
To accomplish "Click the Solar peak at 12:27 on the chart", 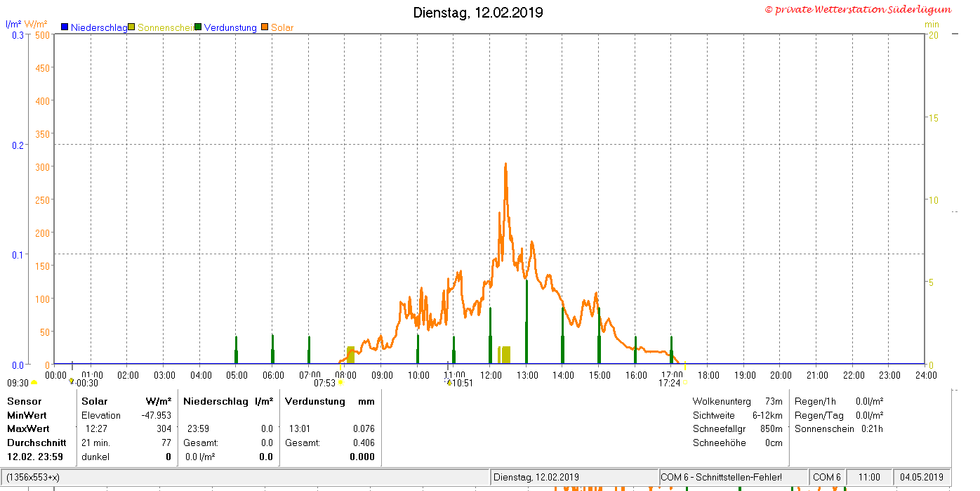I will (x=505, y=164).
